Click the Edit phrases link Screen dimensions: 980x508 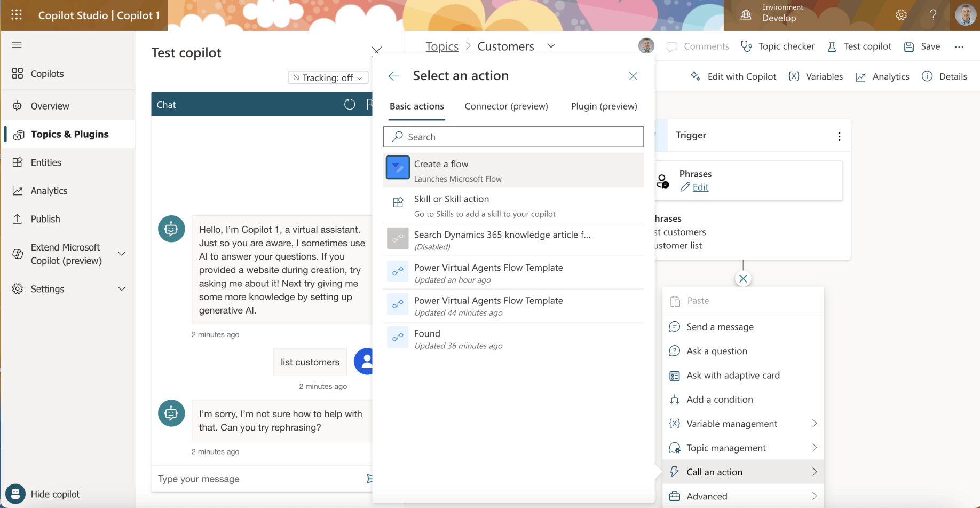[700, 187]
